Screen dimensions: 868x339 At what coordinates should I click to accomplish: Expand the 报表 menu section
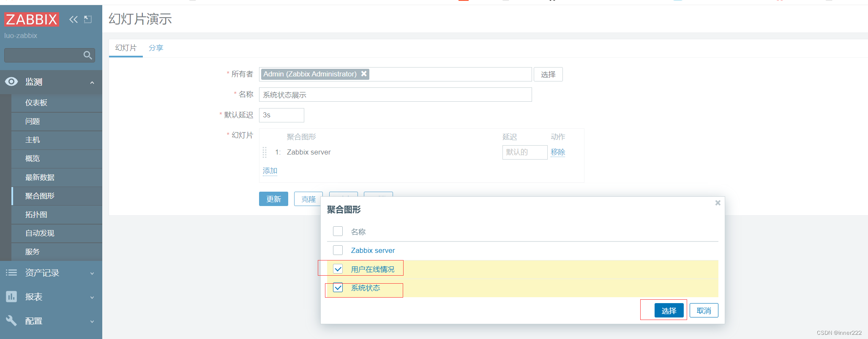coord(51,297)
